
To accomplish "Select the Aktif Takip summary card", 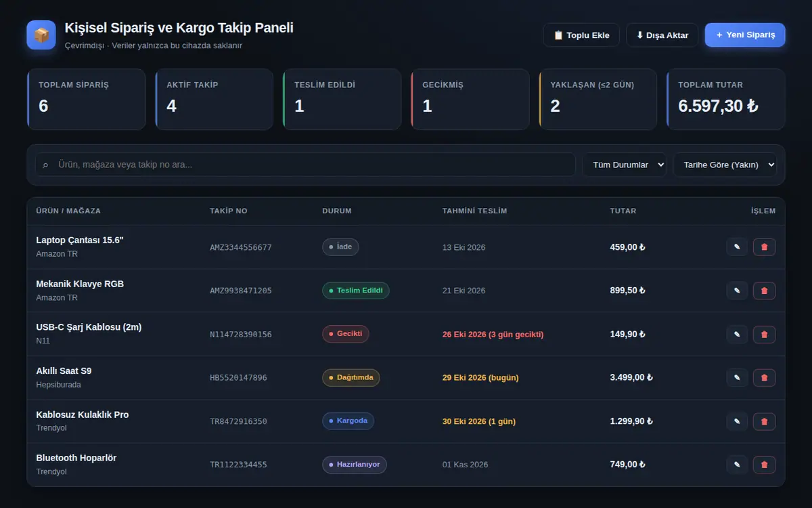I will tap(215, 99).
